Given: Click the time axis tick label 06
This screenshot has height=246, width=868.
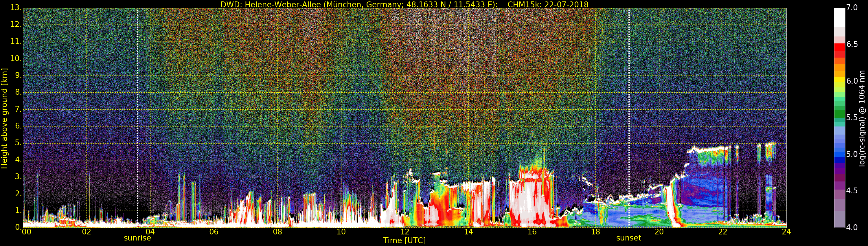Looking at the screenshot, I should pos(214,232).
